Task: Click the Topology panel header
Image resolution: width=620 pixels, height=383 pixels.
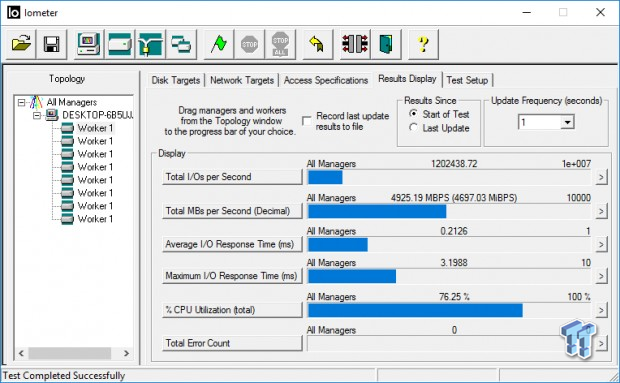Action: pyautogui.click(x=67, y=79)
